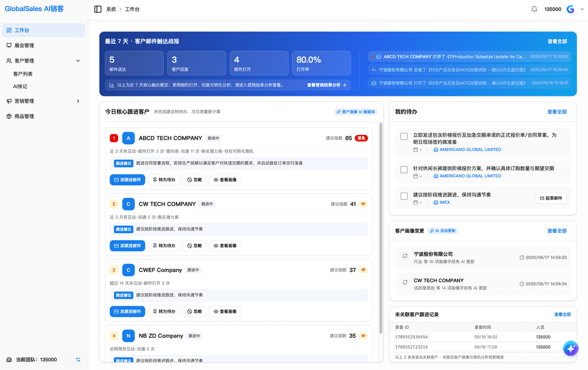This screenshot has height=370, width=588.
Task: Click the chart icon in overview note
Action: coord(112,85)
